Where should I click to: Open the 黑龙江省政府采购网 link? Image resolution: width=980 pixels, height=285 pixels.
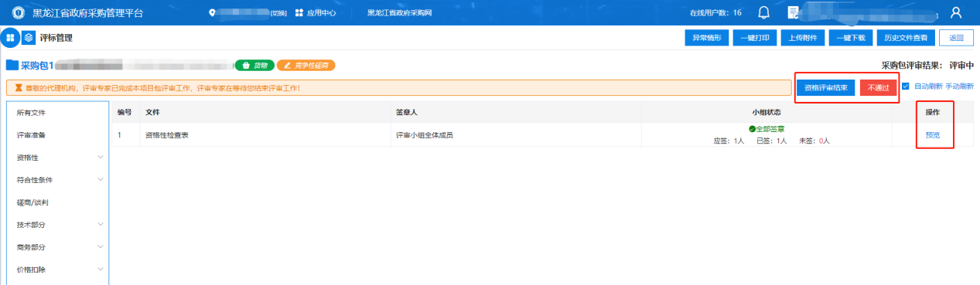pyautogui.click(x=399, y=13)
